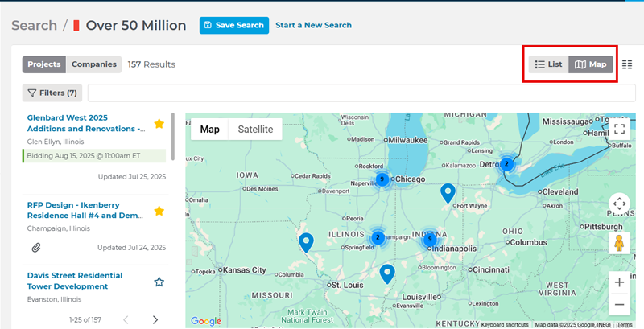644x329 pixels.
Task: Star the Davis Street Residential Tower project
Action: click(159, 282)
